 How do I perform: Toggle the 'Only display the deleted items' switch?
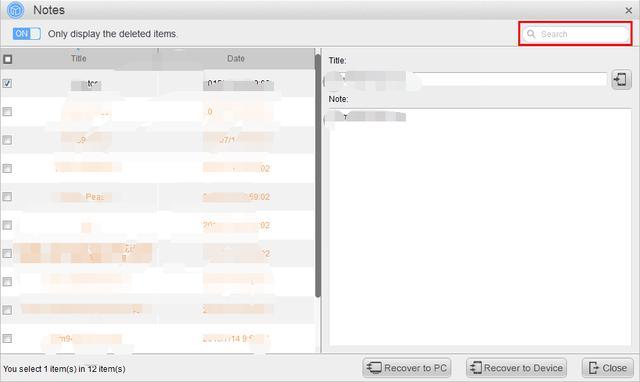[x=27, y=33]
